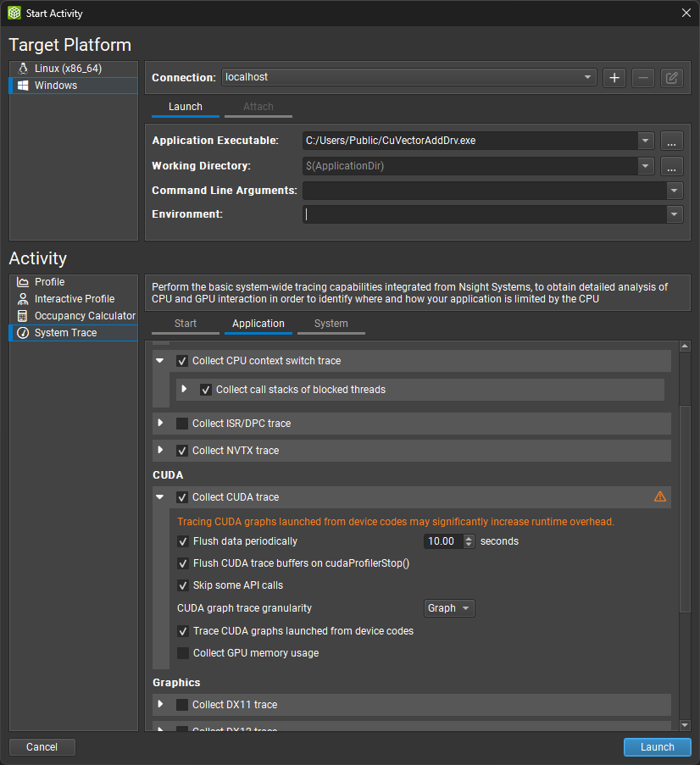This screenshot has height=765, width=700.
Task: Add a new connection with the plus icon
Action: tap(614, 77)
